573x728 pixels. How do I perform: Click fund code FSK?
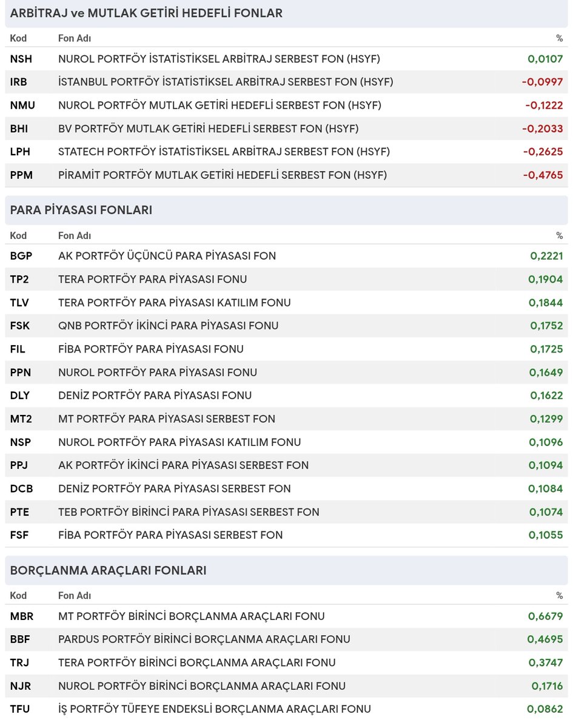click(x=20, y=326)
